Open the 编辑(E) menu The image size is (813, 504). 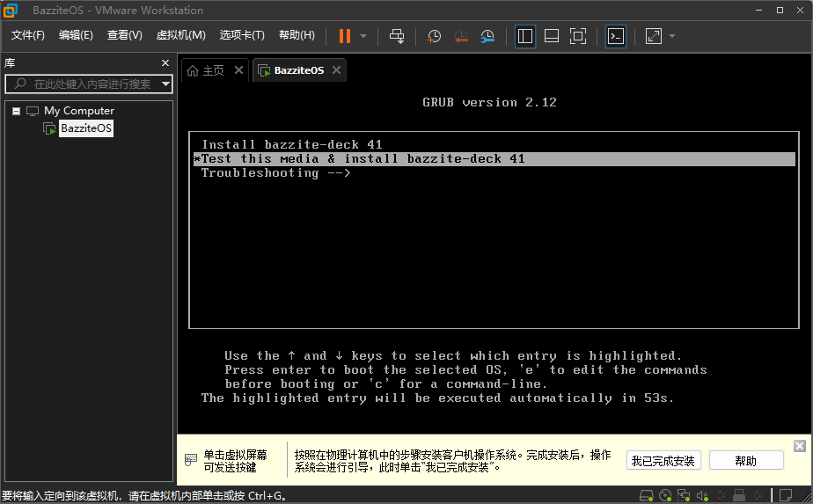(76, 35)
